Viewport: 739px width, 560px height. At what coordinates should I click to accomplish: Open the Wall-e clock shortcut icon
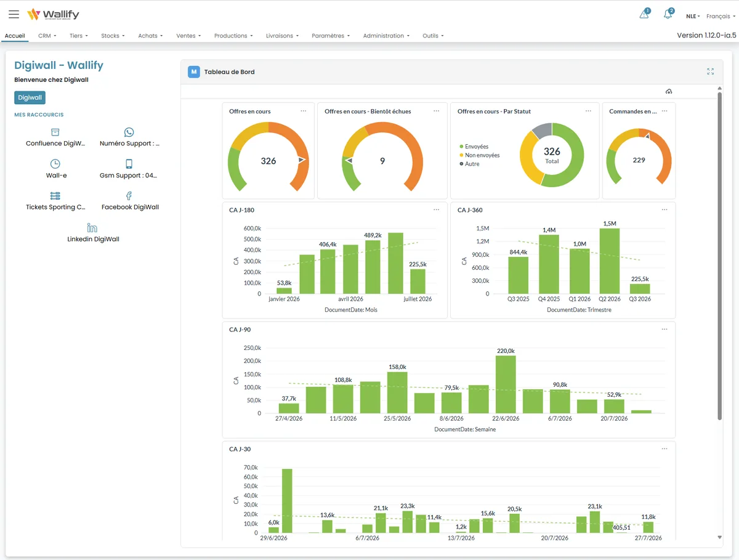click(55, 164)
